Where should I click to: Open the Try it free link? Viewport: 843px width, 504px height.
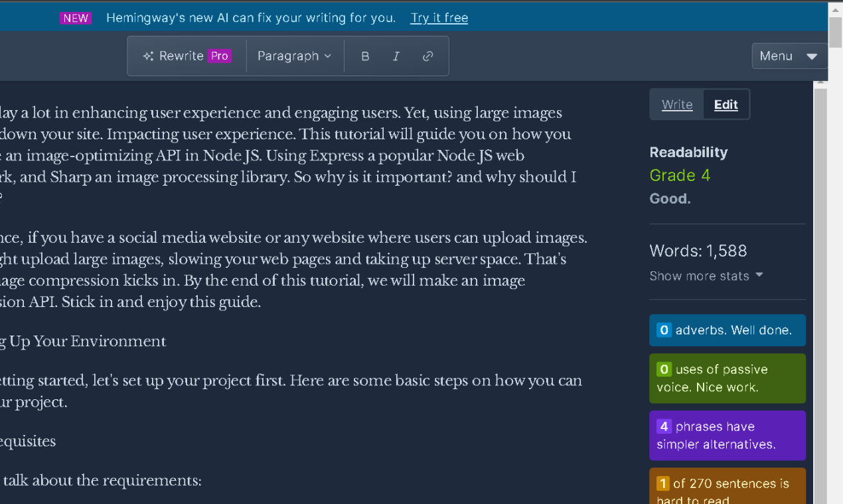pos(439,18)
